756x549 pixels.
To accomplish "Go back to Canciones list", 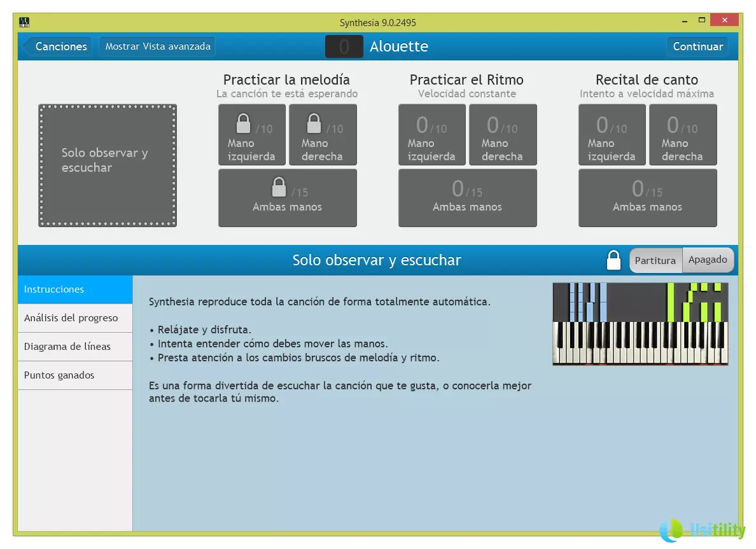I will (x=58, y=46).
